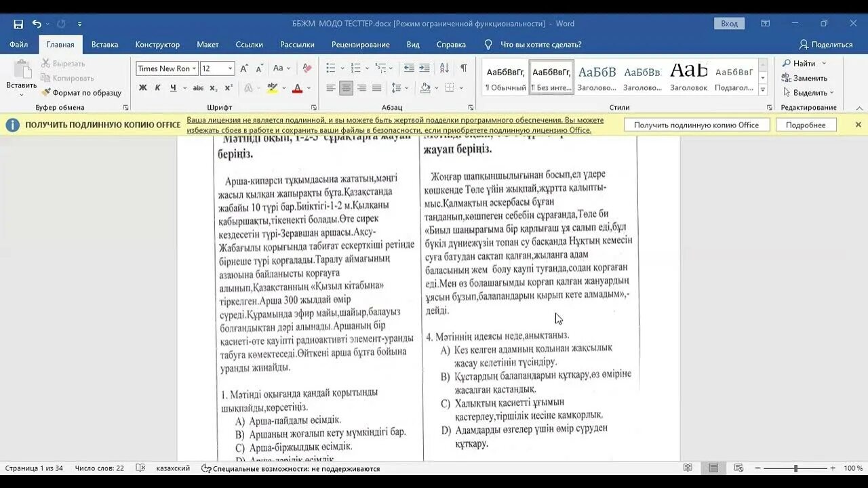This screenshot has width=868, height=488.
Task: Click Вход sign-in button
Action: (729, 24)
